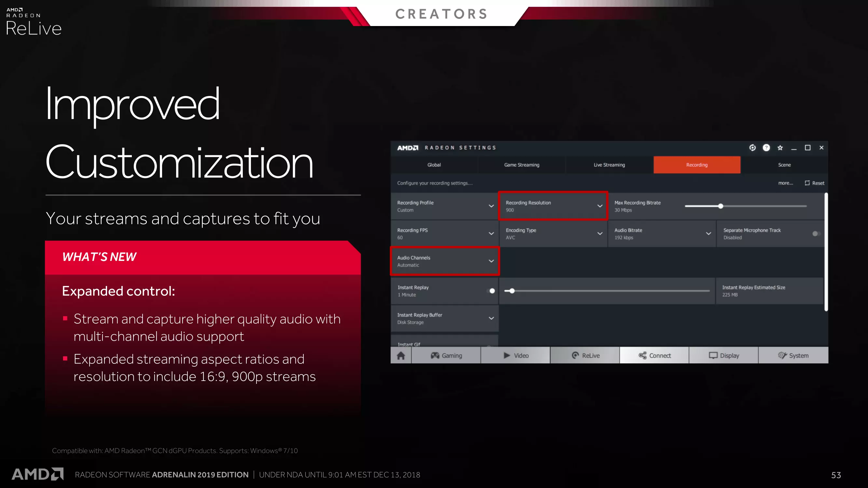This screenshot has width=868, height=488.
Task: Close the Radeon Settings window
Action: click(821, 148)
